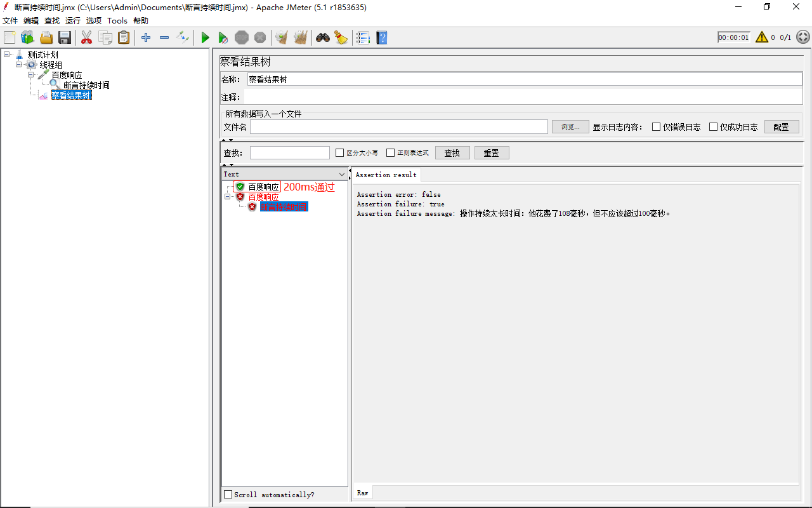Click the 名称 name input field
812x508 pixels.
[x=525, y=79]
